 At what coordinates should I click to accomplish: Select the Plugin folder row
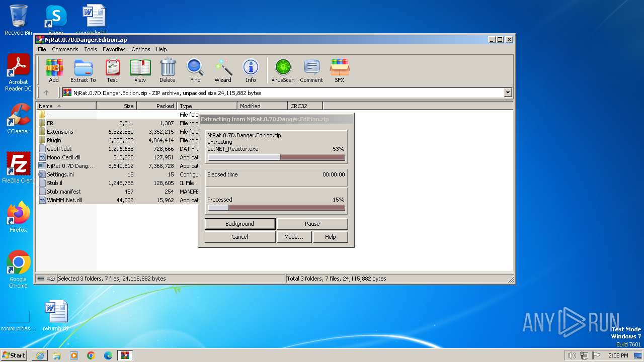tap(118, 140)
